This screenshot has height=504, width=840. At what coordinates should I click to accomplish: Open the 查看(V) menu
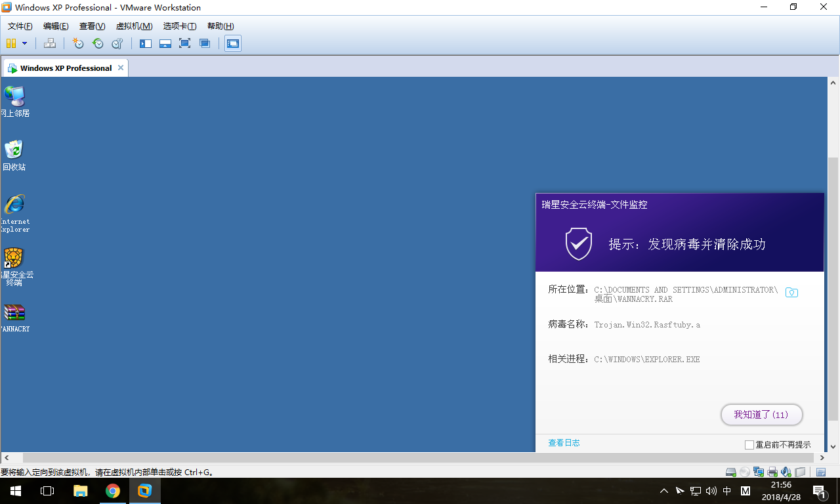[92, 26]
